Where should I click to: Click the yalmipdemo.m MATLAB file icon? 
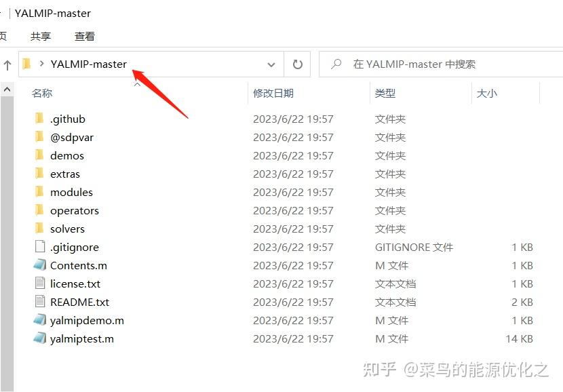[40, 319]
